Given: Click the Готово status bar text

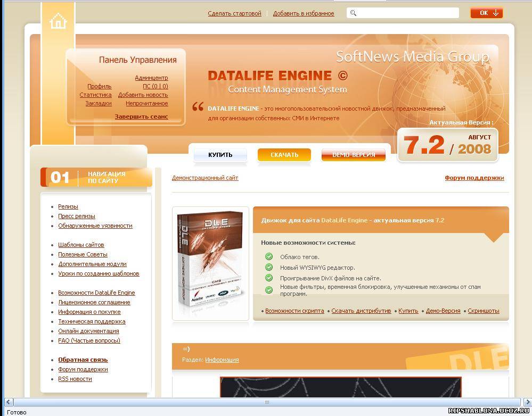Looking at the screenshot, I should click(x=17, y=412).
